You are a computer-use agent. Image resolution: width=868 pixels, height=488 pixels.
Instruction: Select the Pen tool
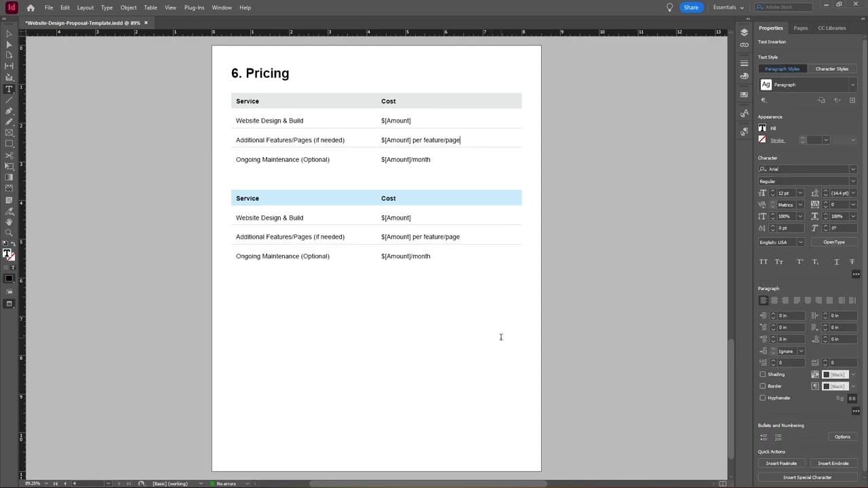9,113
